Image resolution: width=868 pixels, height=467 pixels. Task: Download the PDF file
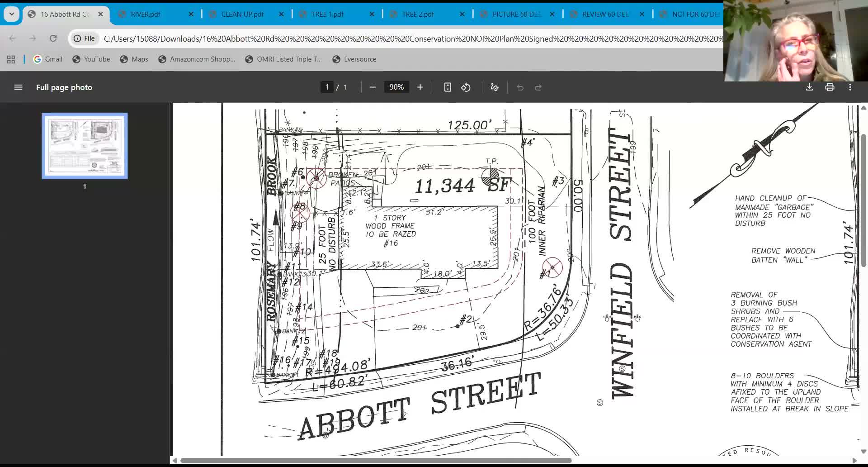click(x=809, y=87)
